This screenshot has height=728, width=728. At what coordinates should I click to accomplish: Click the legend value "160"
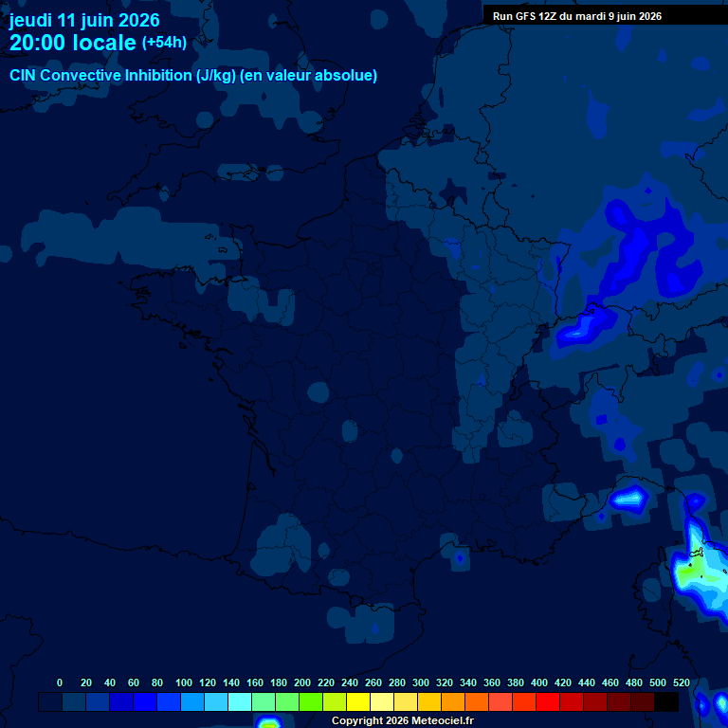[255, 682]
